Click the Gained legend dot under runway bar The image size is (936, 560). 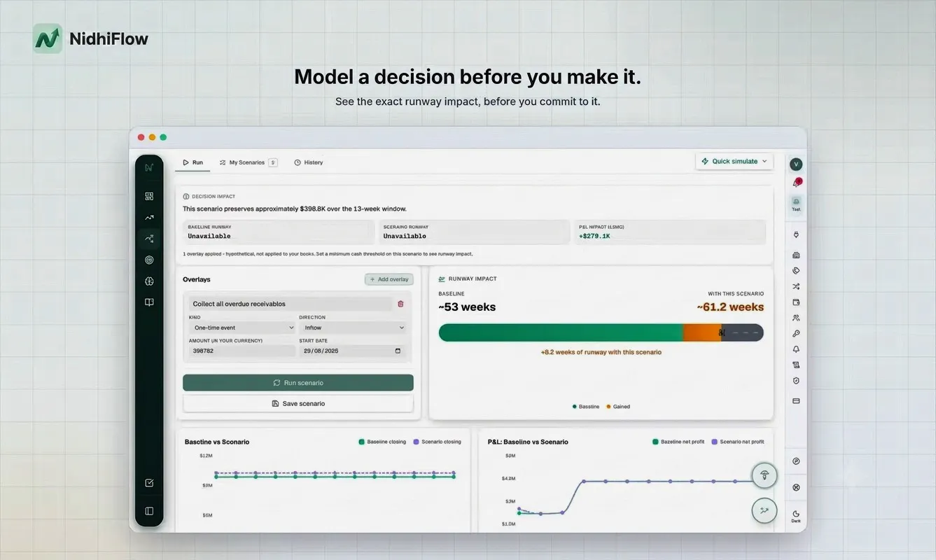[608, 407]
